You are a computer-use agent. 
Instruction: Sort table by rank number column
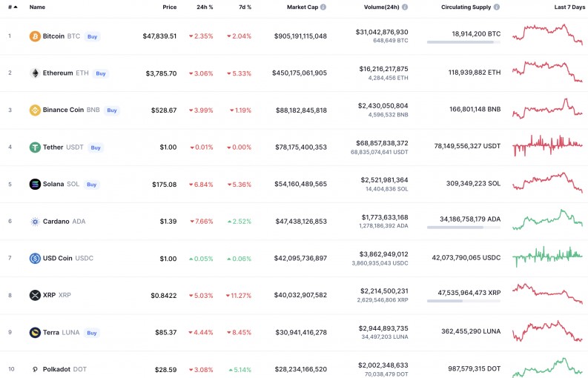click(x=13, y=7)
